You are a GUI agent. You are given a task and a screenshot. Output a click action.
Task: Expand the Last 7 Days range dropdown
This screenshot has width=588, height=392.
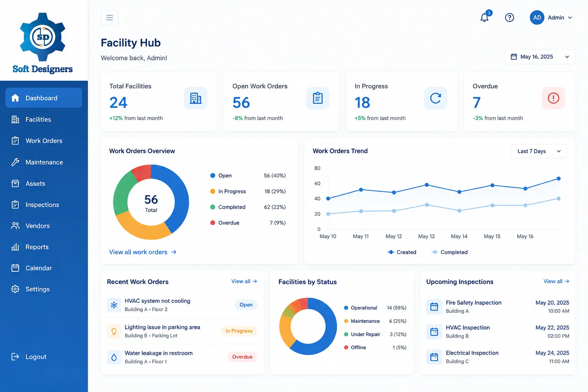point(539,151)
